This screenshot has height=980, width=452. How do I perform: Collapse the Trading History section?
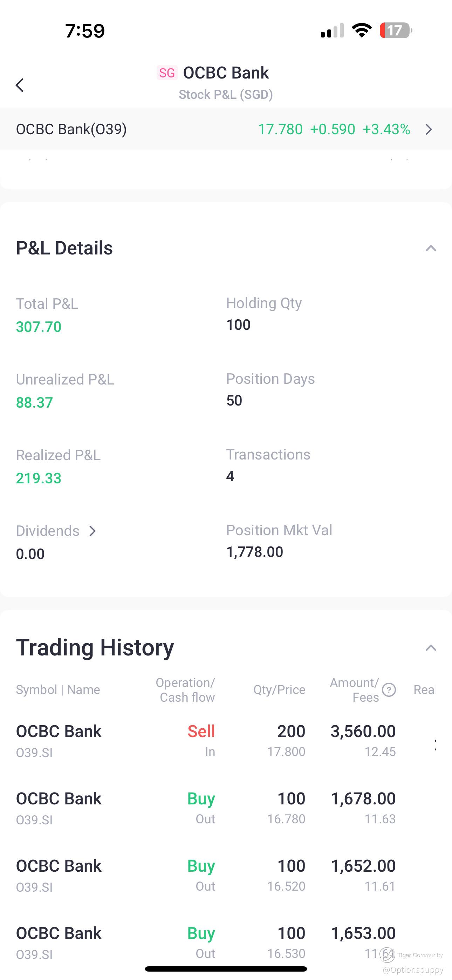(431, 648)
